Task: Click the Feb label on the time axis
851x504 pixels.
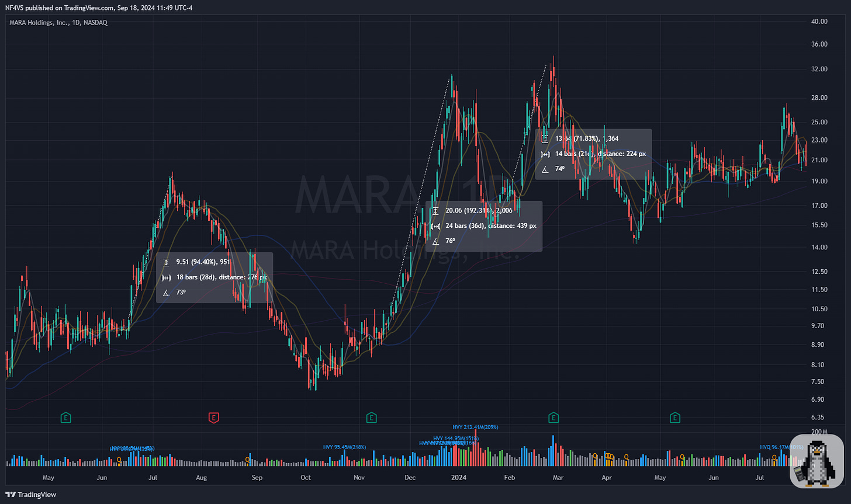Action: click(510, 478)
